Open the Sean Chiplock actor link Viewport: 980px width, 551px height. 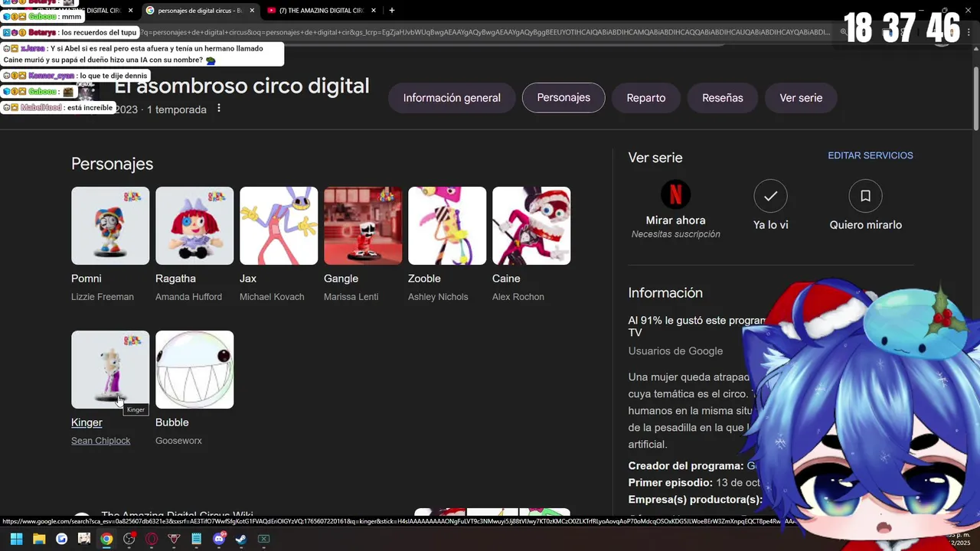click(x=101, y=441)
